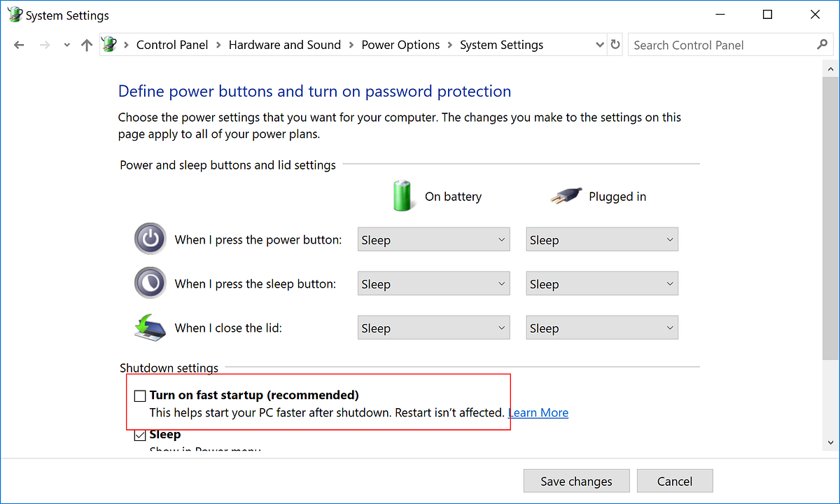
Task: Click the Back navigation arrow
Action: [x=19, y=45]
